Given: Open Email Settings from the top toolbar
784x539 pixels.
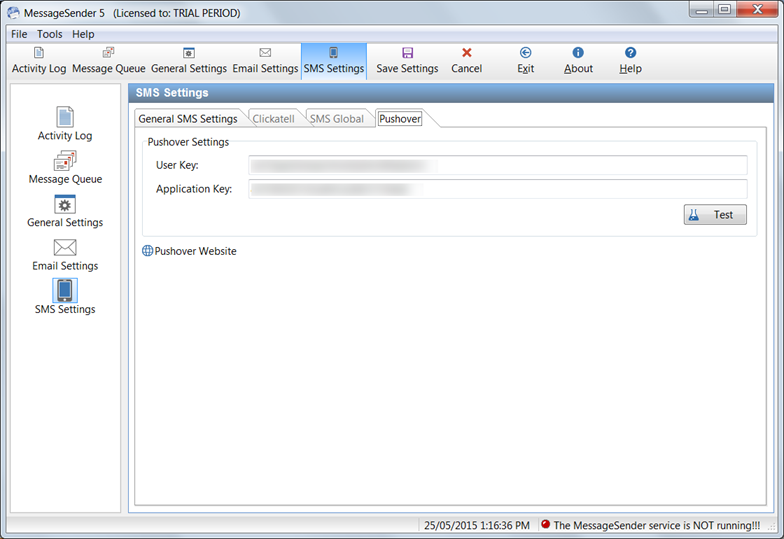Looking at the screenshot, I should [x=265, y=61].
